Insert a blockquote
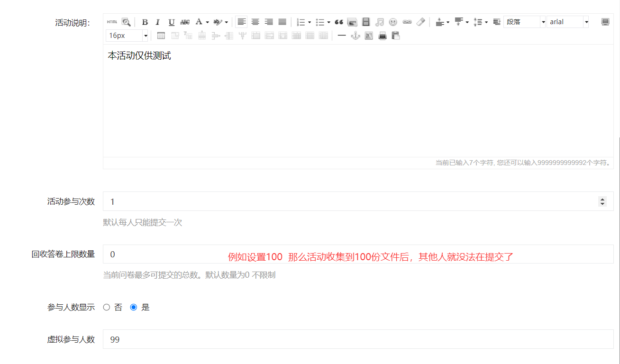The width and height of the screenshot is (620, 364). pos(338,22)
